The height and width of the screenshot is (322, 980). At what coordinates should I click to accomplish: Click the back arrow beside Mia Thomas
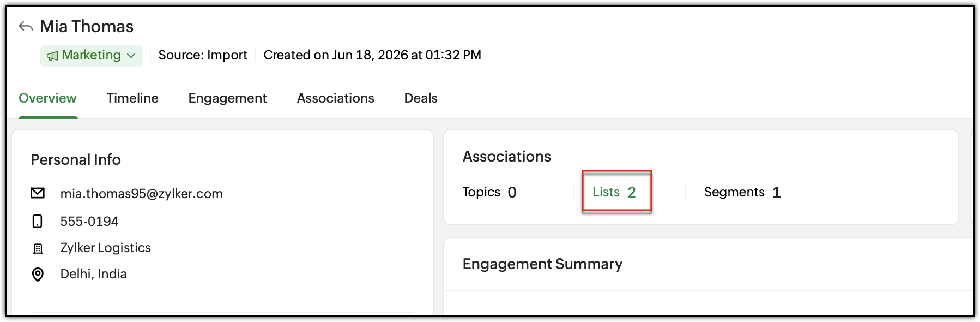(x=26, y=26)
